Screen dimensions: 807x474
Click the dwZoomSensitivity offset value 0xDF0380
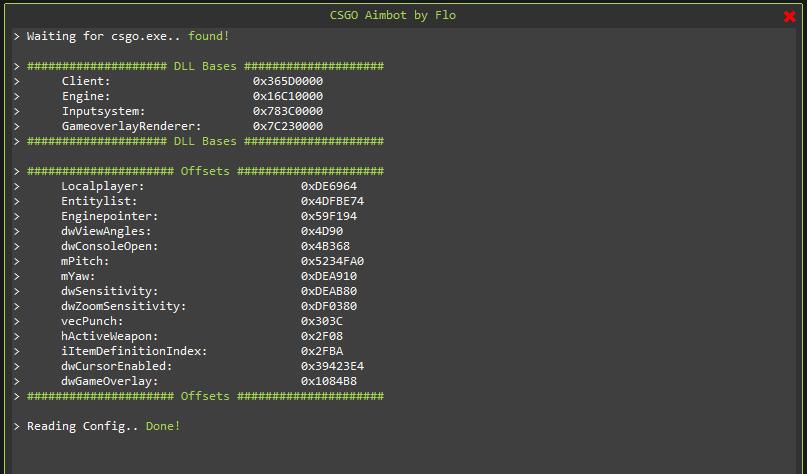[328, 306]
